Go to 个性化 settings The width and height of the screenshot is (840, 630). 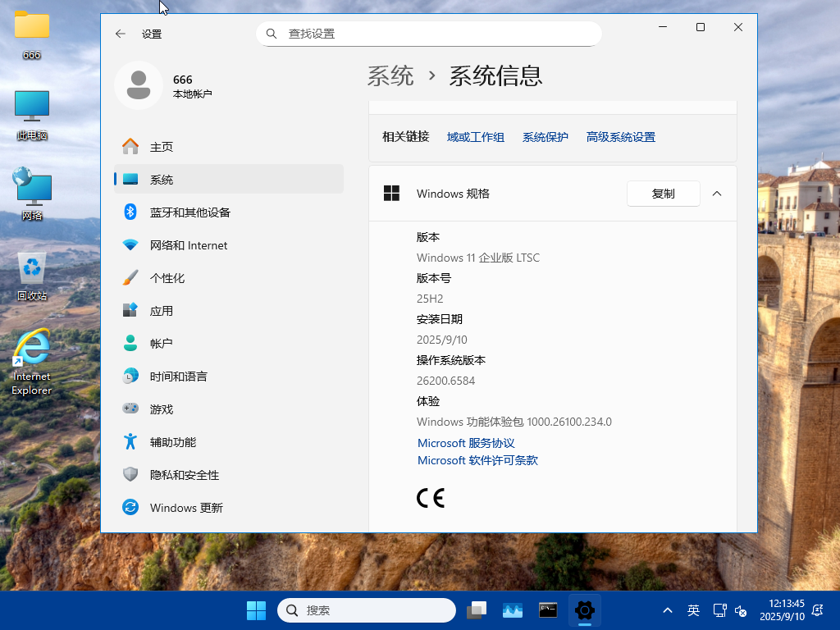click(x=229, y=277)
